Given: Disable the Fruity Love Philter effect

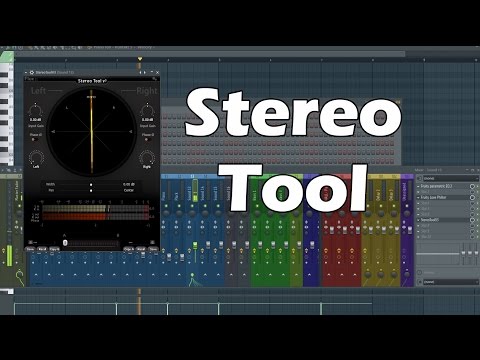Looking at the screenshot, I should (473, 198).
